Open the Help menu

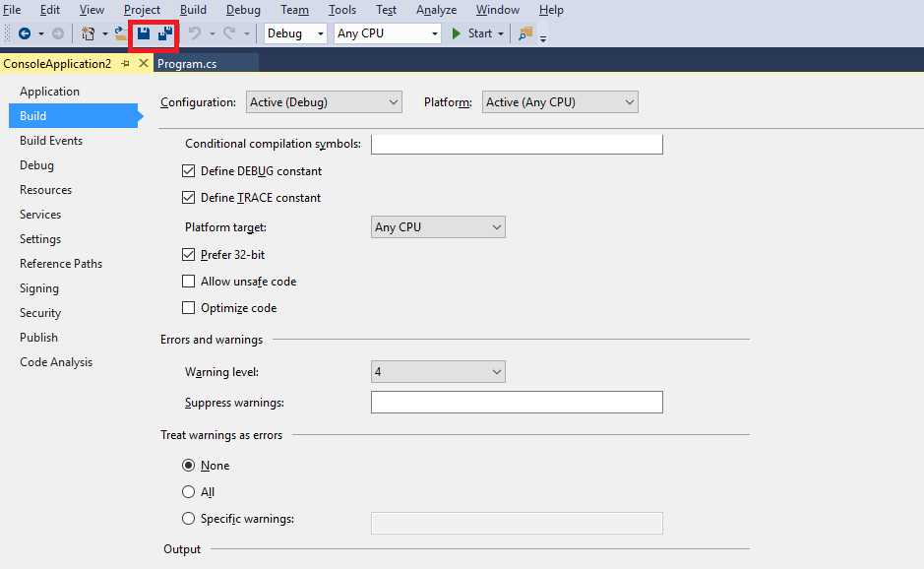(551, 10)
